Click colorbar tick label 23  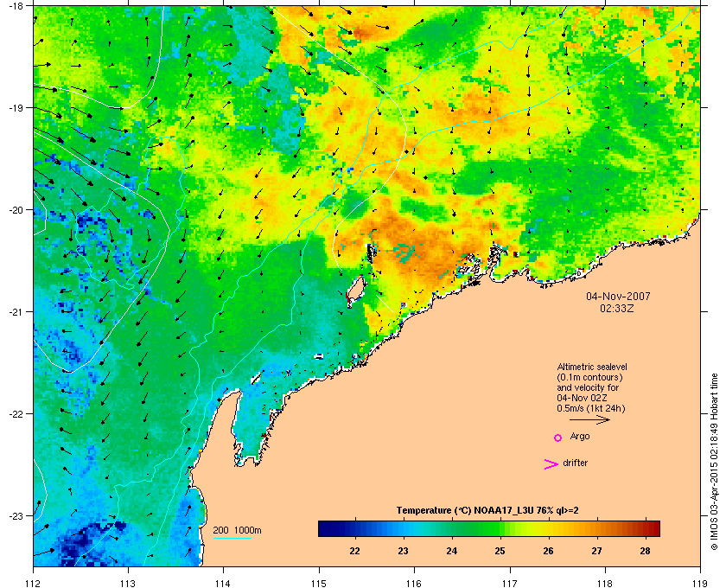point(404,551)
